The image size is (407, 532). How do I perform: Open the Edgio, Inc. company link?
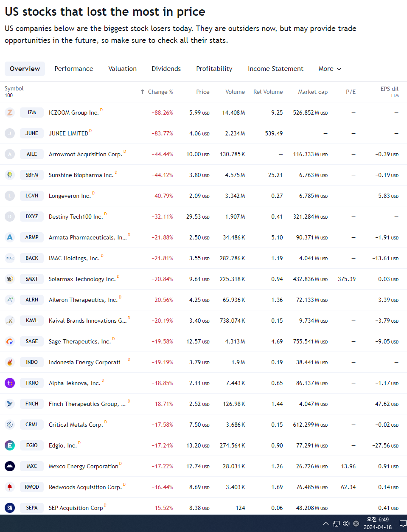click(x=63, y=445)
